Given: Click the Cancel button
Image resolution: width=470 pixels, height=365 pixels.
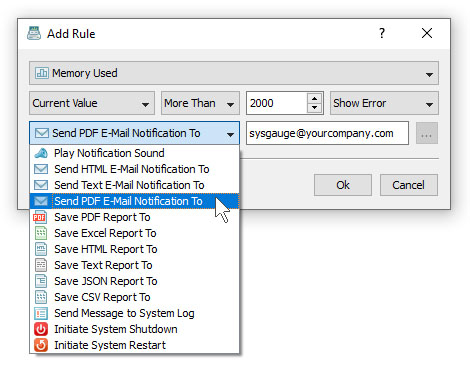Looking at the screenshot, I should (x=409, y=185).
